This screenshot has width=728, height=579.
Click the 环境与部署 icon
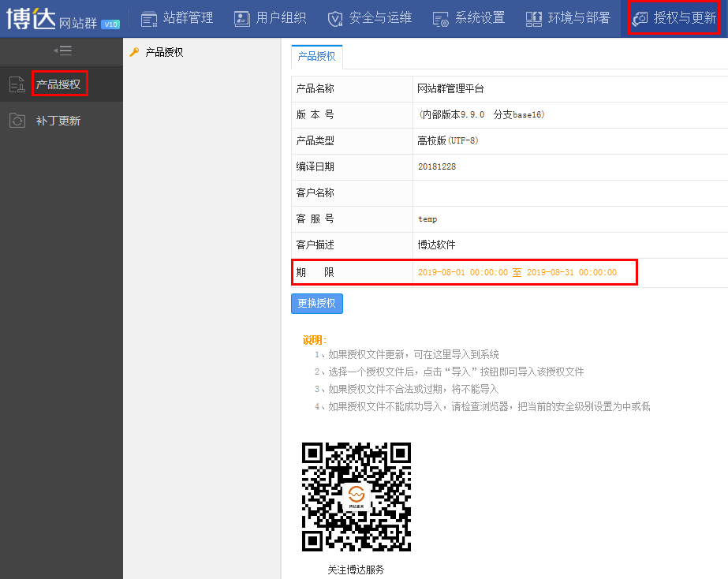coord(534,18)
